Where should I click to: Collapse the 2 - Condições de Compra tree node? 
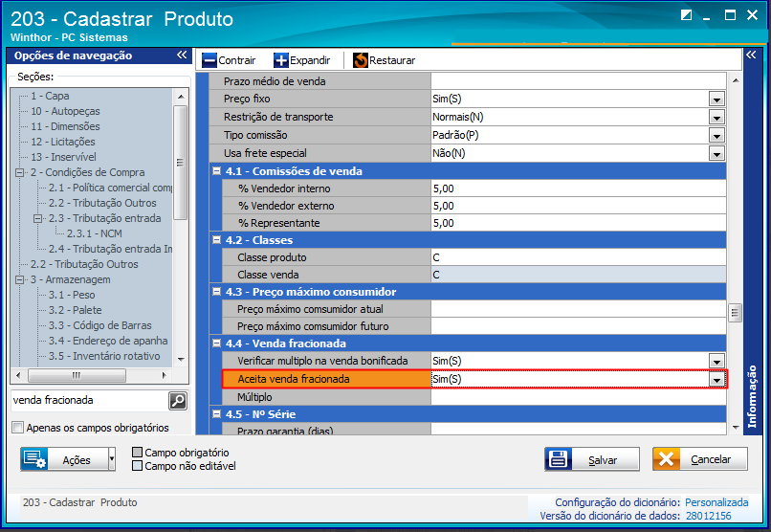[20, 172]
